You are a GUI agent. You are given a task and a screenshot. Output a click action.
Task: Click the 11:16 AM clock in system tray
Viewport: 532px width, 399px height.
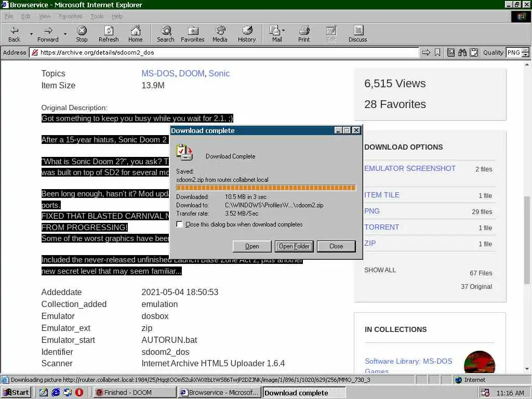click(x=510, y=393)
